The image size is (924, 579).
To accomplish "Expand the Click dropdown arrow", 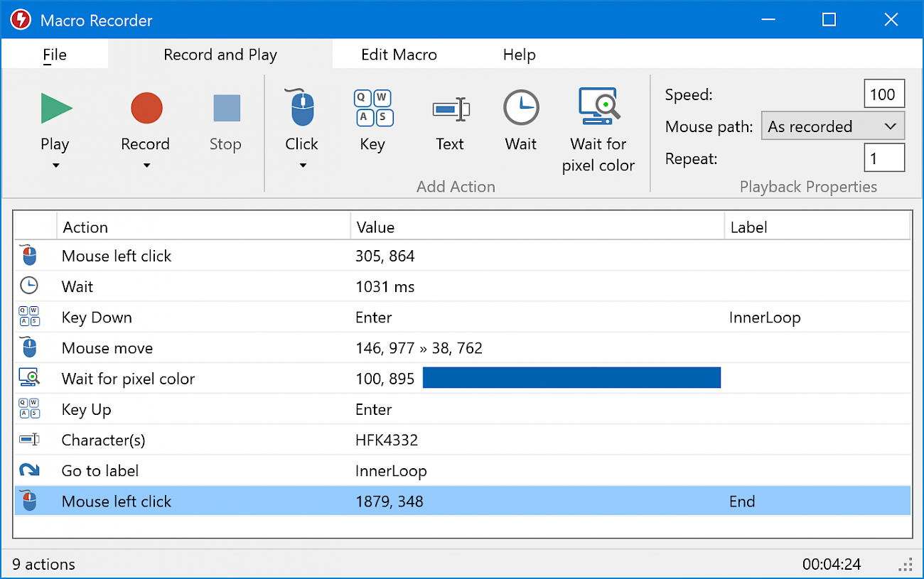I will (301, 165).
